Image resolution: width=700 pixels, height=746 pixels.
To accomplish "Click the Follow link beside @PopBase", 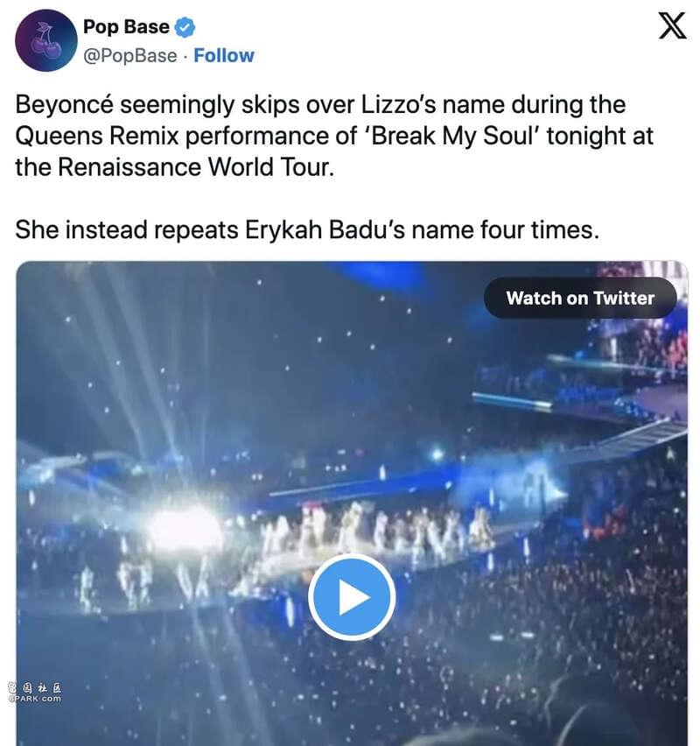I will pos(224,56).
